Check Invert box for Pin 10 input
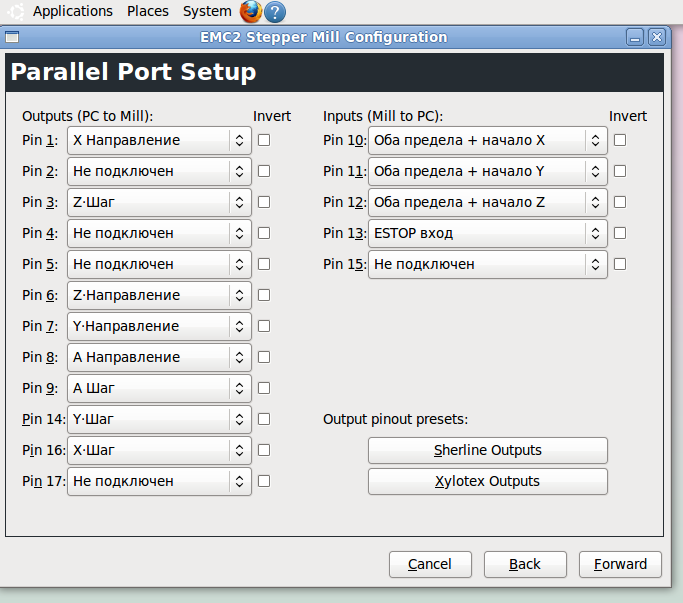The image size is (683, 603). click(620, 140)
